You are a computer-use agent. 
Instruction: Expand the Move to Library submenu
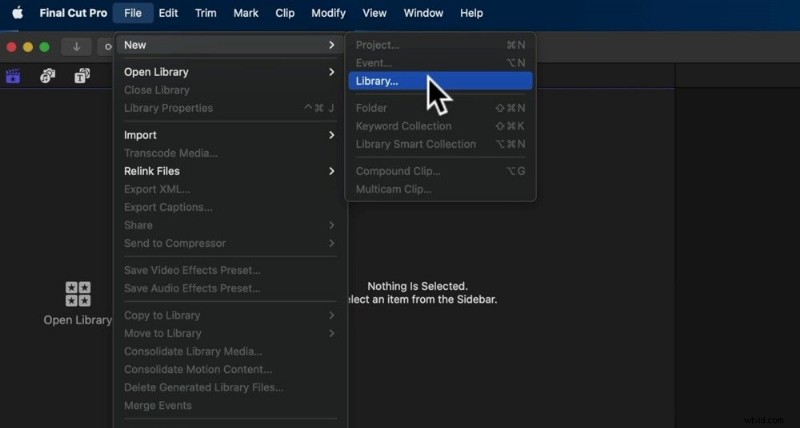332,334
